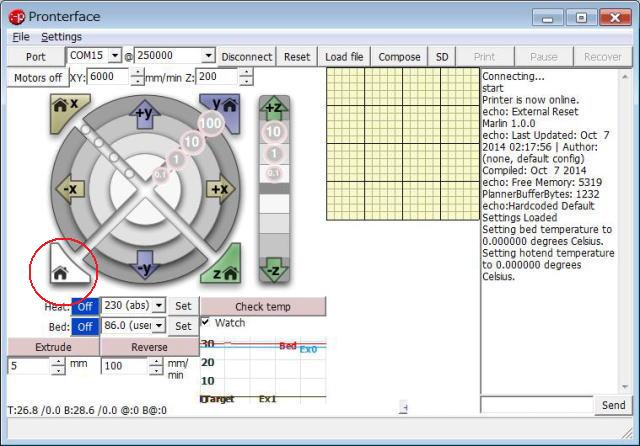
Task: Increase Z feedrate with spinner up
Action: pyautogui.click(x=246, y=72)
